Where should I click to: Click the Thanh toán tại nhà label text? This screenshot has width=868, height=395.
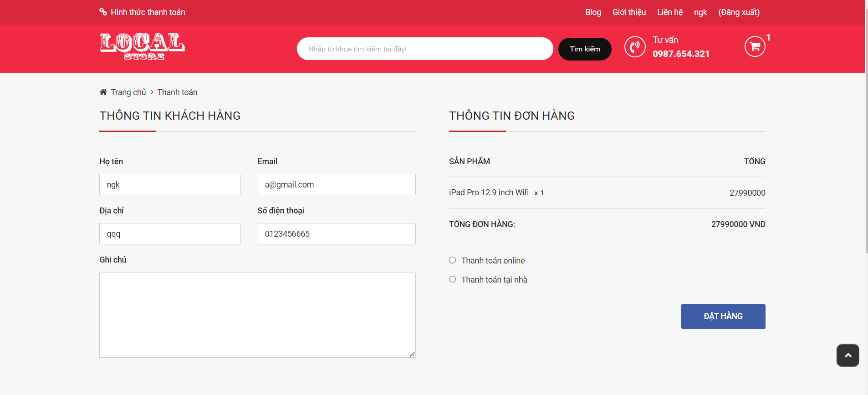494,280
